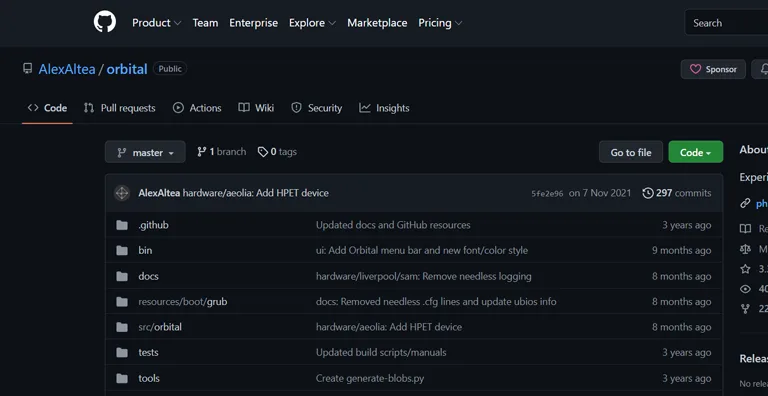
Task: Open 'Remove needless logging' commit message
Action: coord(424,276)
